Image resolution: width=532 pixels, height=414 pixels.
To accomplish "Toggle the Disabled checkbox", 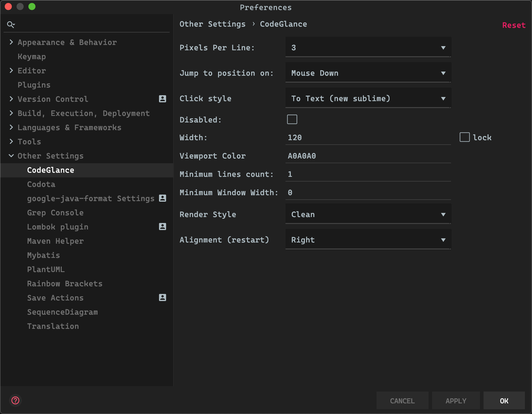I will click(292, 119).
